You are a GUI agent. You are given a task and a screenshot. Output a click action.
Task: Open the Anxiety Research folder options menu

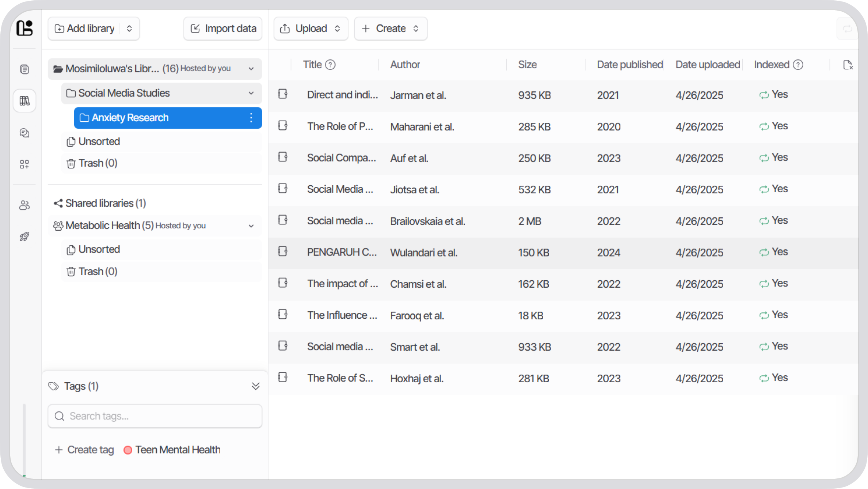click(251, 118)
